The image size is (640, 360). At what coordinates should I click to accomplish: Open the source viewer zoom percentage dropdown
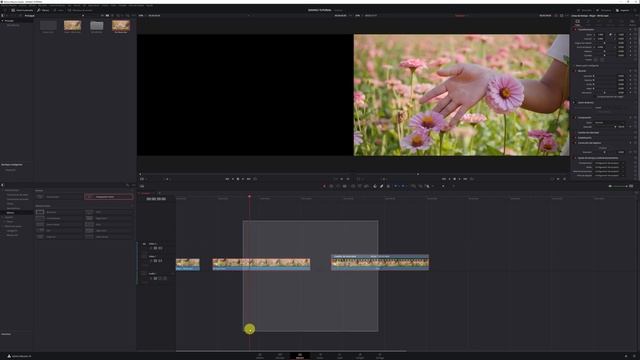[x=142, y=16]
